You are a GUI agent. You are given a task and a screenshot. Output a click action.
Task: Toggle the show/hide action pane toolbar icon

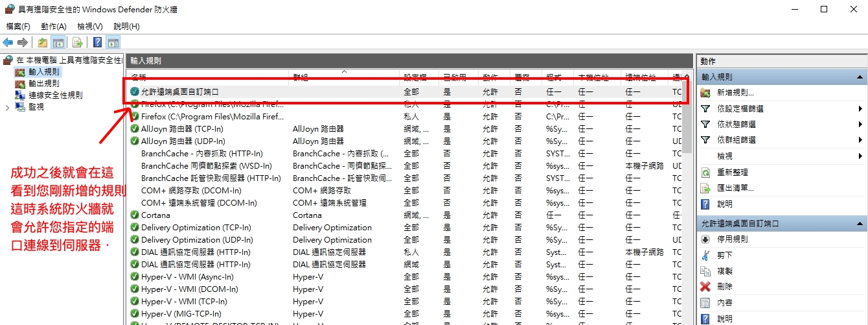[x=113, y=43]
